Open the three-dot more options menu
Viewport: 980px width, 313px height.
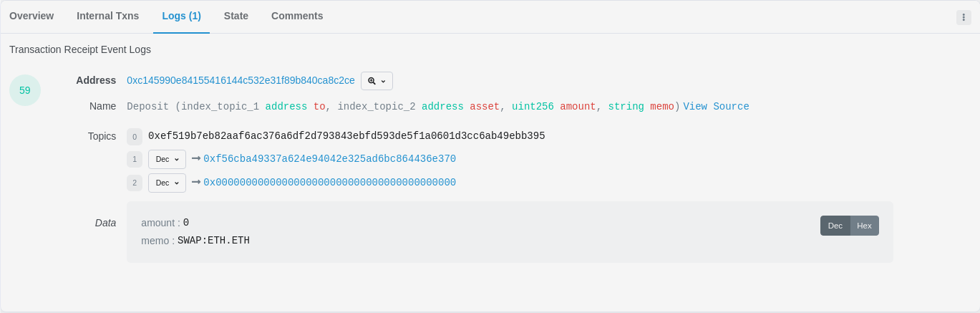[x=964, y=17]
